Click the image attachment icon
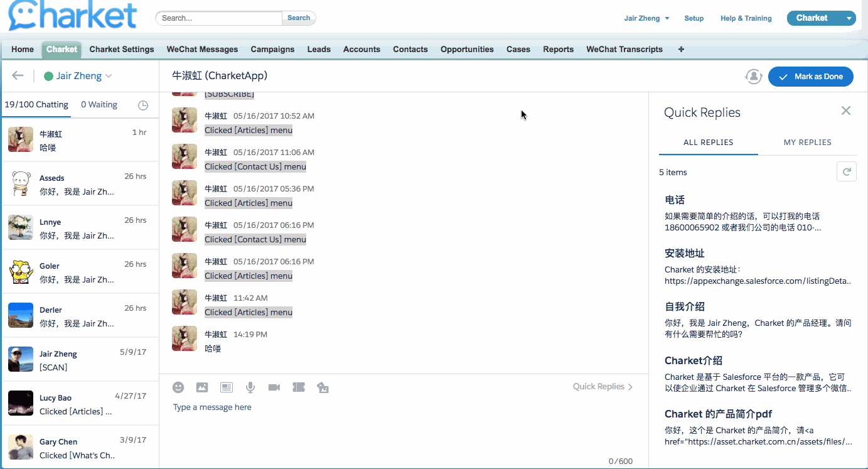 [x=202, y=387]
